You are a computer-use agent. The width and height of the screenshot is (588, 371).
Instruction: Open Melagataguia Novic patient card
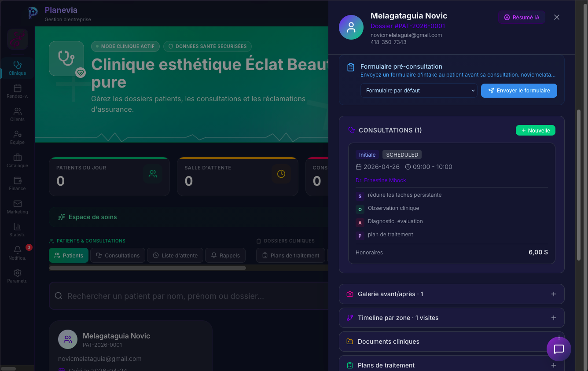pos(131,346)
